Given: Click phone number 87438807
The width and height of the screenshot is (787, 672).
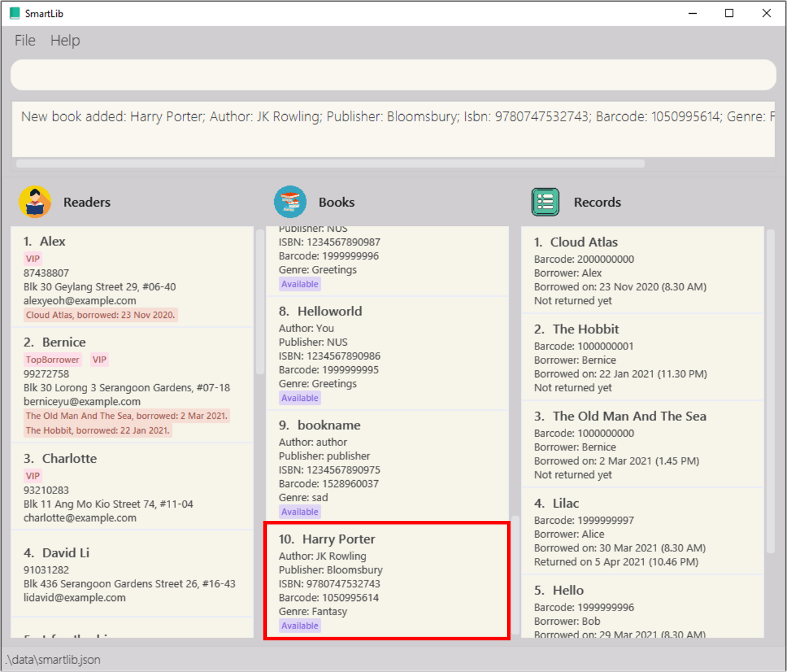Looking at the screenshot, I should coord(47,273).
